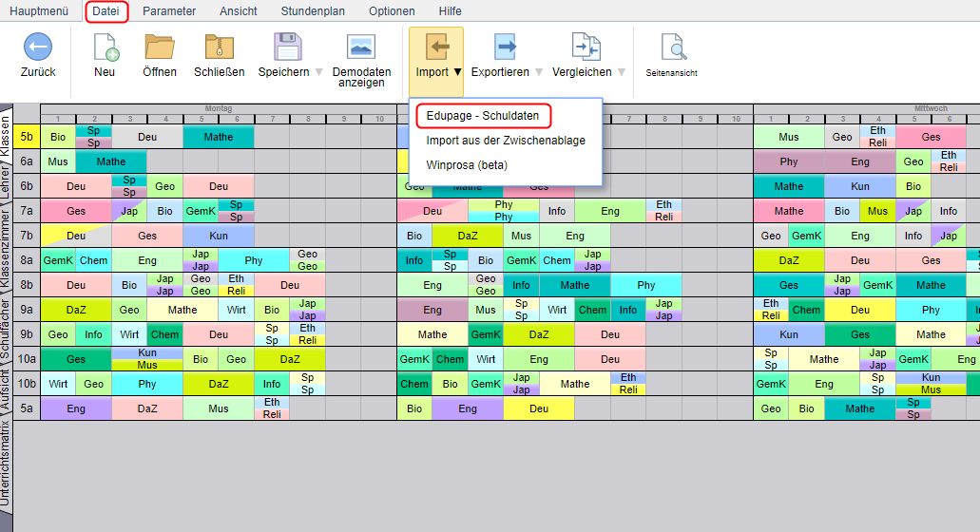980x532 pixels.
Task: Choose Import aus der Zwischenablage
Action: coord(506,141)
